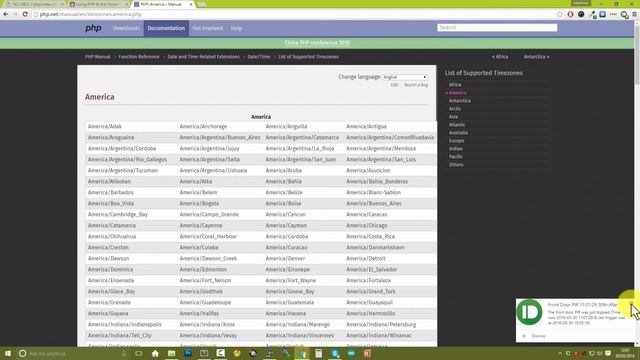Select Indian in timezone sidebar
The width and height of the screenshot is (640, 360).
click(456, 149)
